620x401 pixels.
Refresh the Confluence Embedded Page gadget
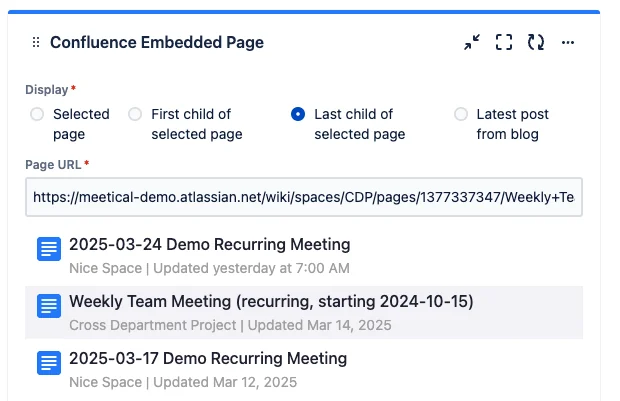(536, 42)
